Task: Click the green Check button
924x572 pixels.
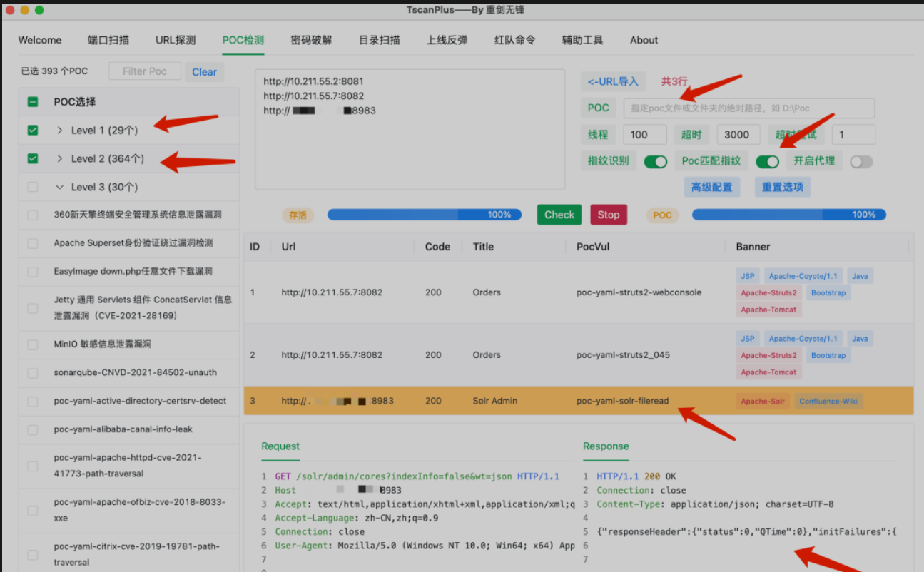Action: [x=559, y=215]
